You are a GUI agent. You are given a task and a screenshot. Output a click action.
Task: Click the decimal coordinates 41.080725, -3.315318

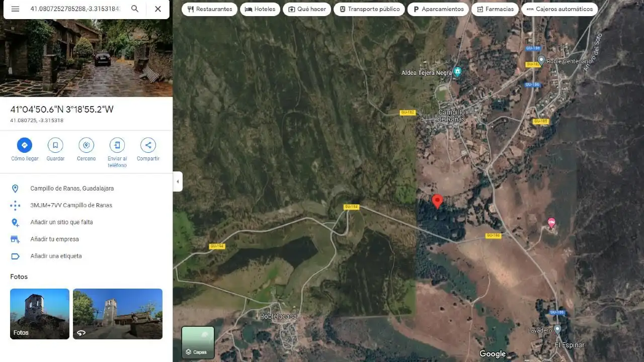point(37,121)
